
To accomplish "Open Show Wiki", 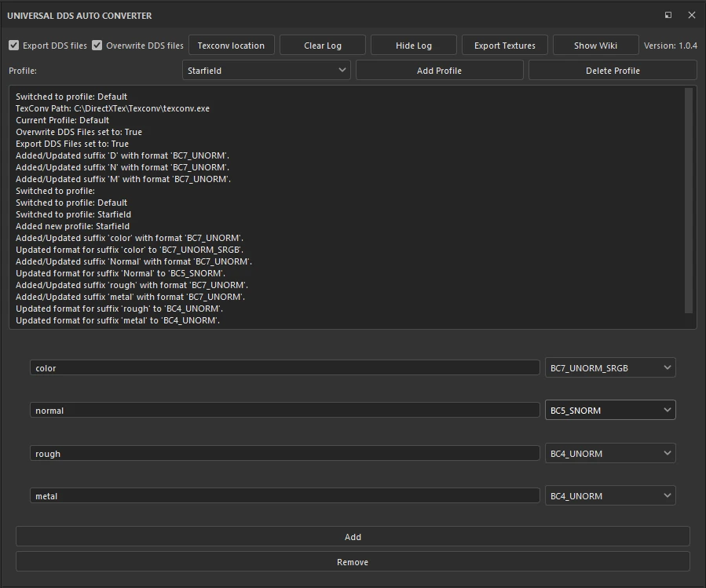I will 595,46.
